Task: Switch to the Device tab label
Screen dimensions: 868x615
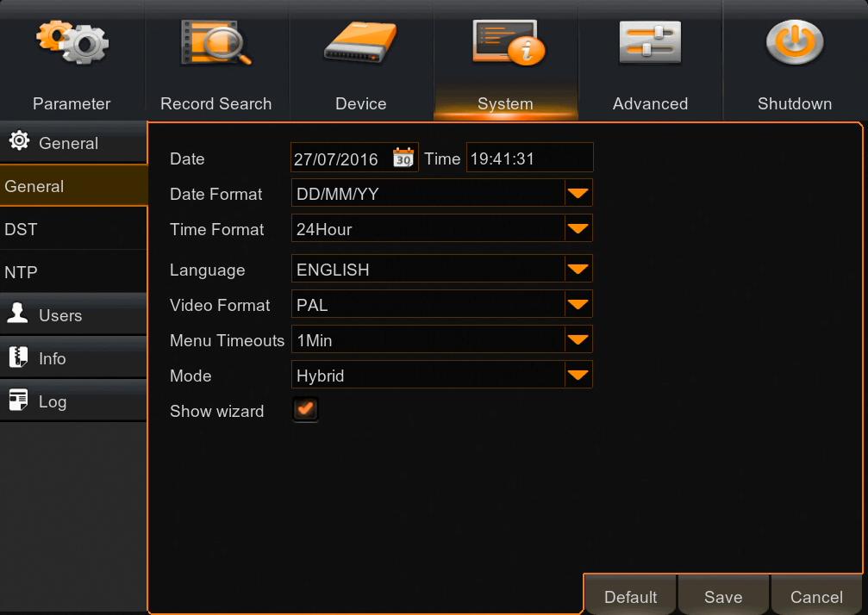Action: (361, 103)
